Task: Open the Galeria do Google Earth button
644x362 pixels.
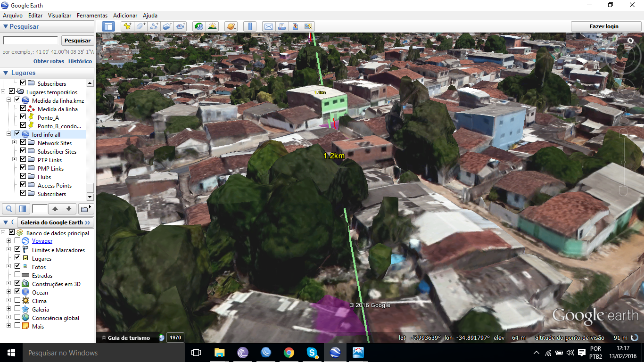Action: click(55, 222)
